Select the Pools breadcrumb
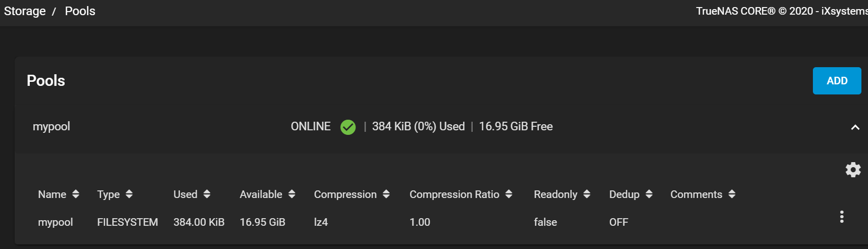Screen dimensions: 868x249 coord(80,11)
